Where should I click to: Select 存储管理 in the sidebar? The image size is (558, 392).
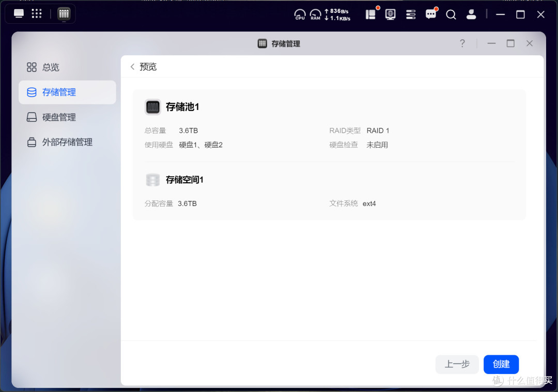[67, 92]
